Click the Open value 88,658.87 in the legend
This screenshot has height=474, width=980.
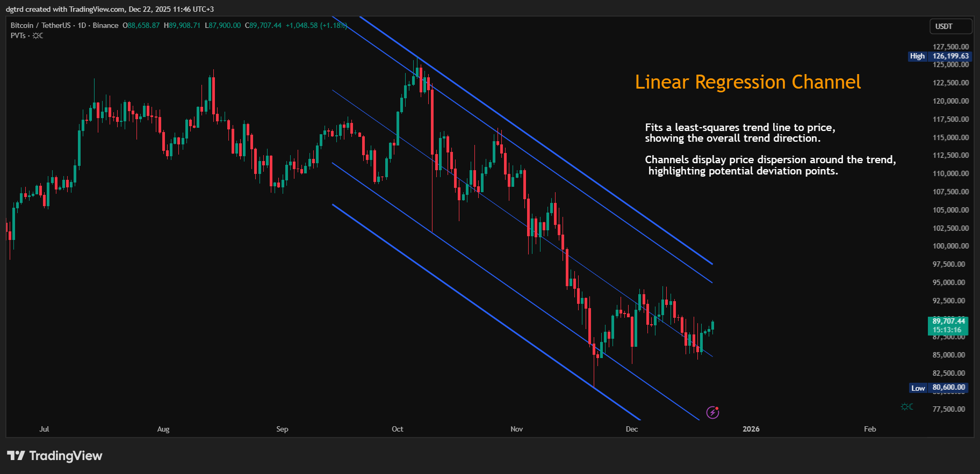click(143, 25)
